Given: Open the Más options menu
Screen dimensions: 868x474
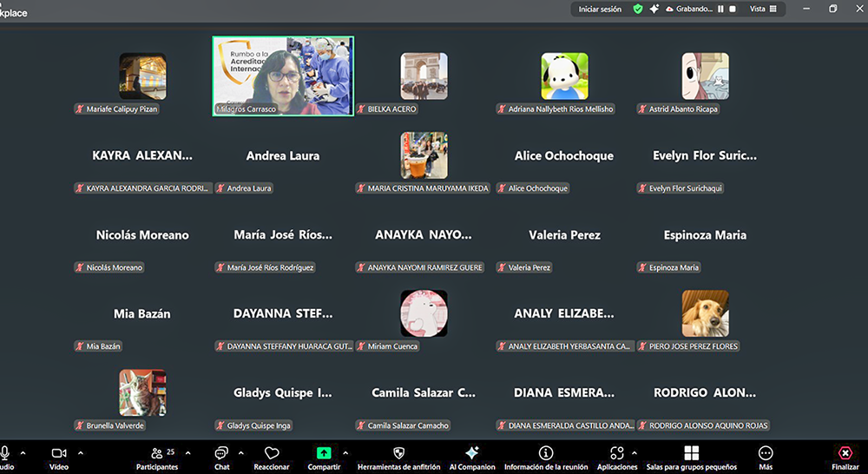Looking at the screenshot, I should pyautogui.click(x=766, y=453).
